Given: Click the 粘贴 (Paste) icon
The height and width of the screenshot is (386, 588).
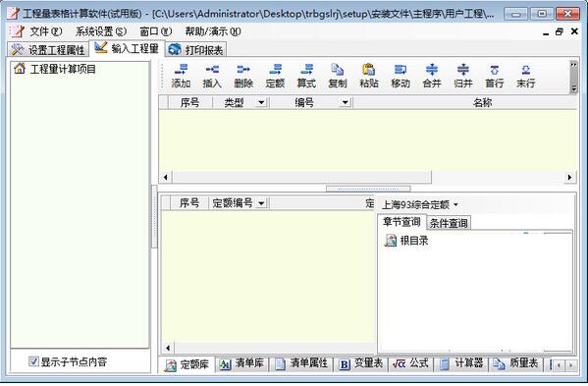Looking at the screenshot, I should (369, 76).
